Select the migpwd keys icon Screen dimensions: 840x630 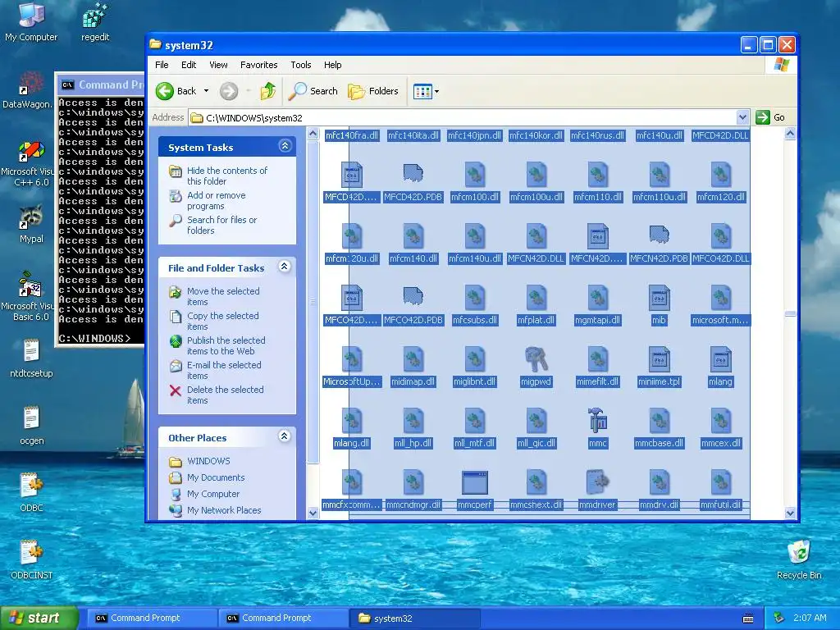(x=536, y=359)
